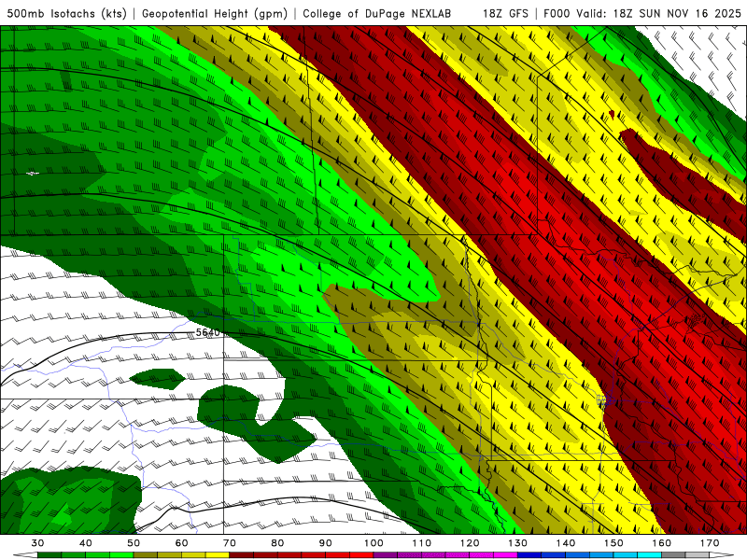Click the darkest green 30–35 kt legend swatch
Viewport: 747px width, 560px height.
[x=49, y=555]
